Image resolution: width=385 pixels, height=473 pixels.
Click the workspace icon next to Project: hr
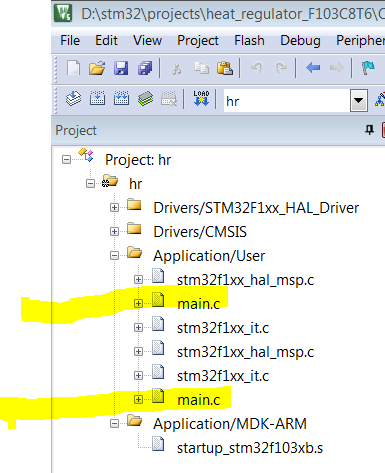click(x=86, y=155)
